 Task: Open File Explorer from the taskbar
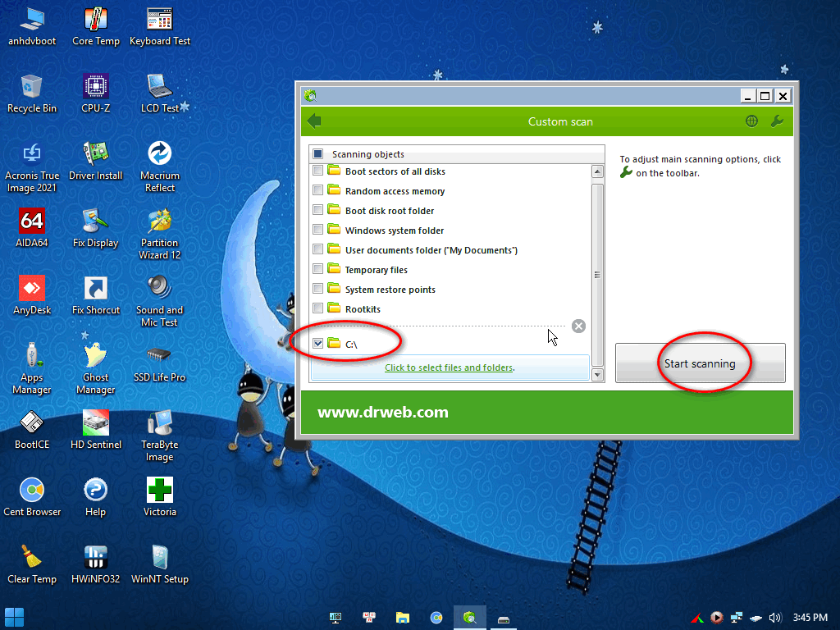click(403, 618)
